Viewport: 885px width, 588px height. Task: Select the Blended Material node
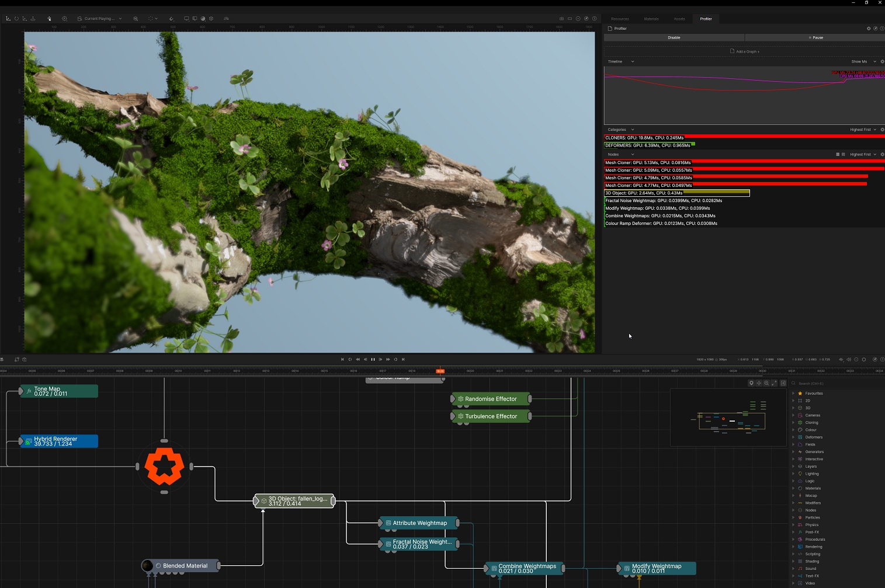(185, 566)
